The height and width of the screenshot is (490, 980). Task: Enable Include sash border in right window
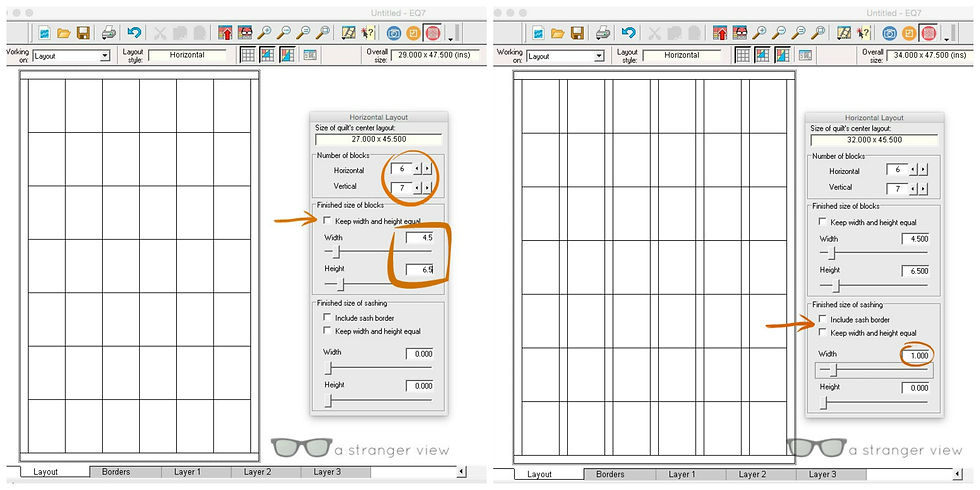(822, 319)
